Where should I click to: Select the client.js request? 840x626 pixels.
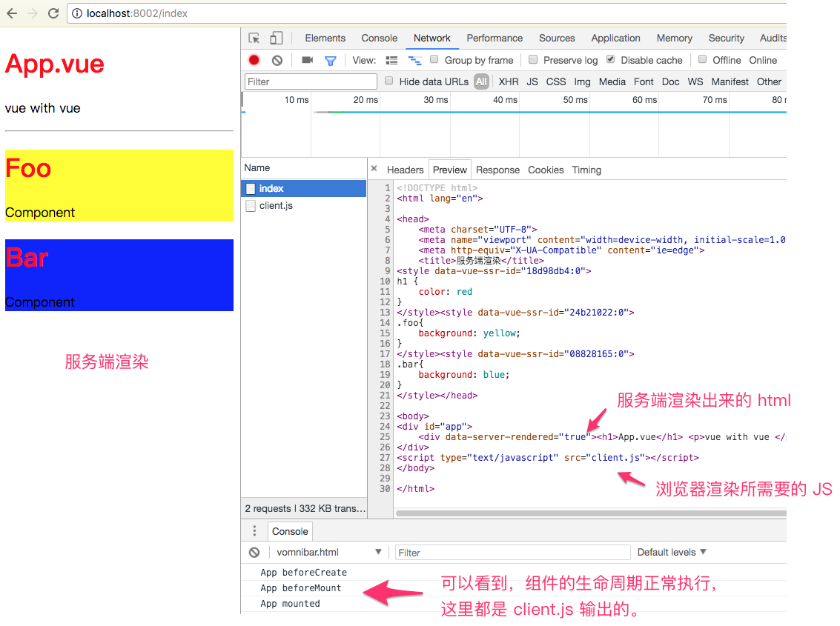pos(276,206)
